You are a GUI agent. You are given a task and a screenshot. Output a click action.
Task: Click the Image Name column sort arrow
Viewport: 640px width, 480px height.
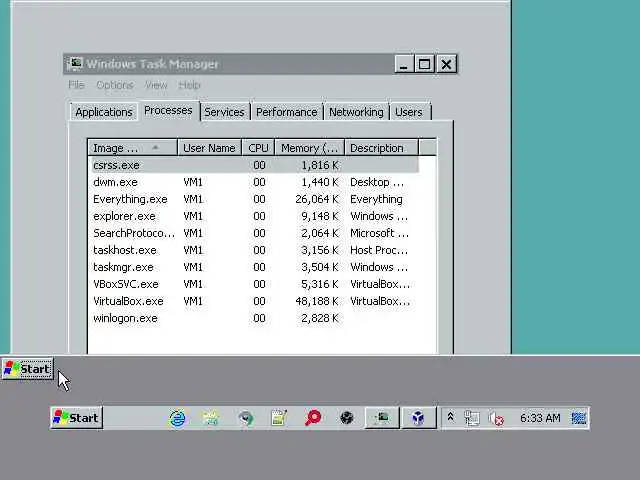pyautogui.click(x=155, y=147)
